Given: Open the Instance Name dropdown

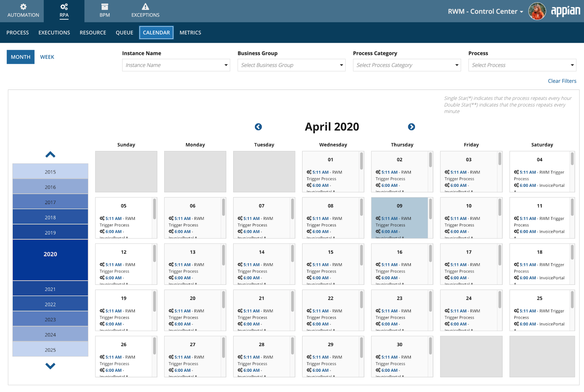Looking at the screenshot, I should (176, 65).
